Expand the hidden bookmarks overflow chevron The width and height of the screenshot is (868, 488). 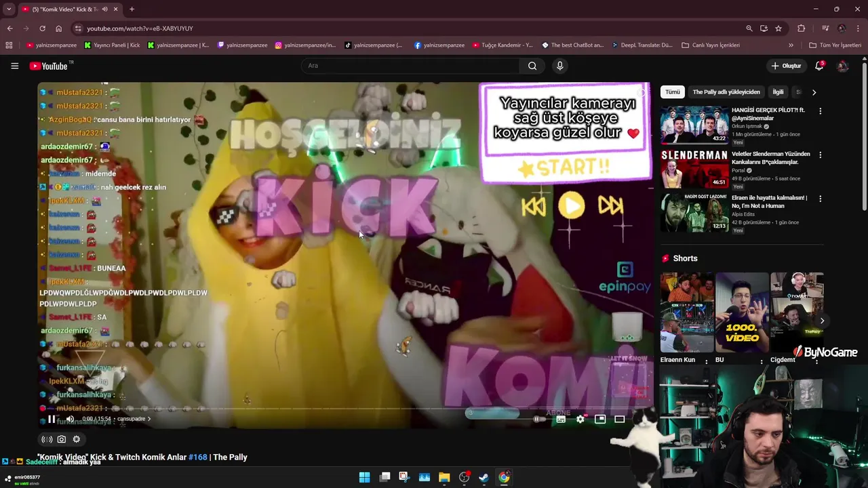coord(791,45)
